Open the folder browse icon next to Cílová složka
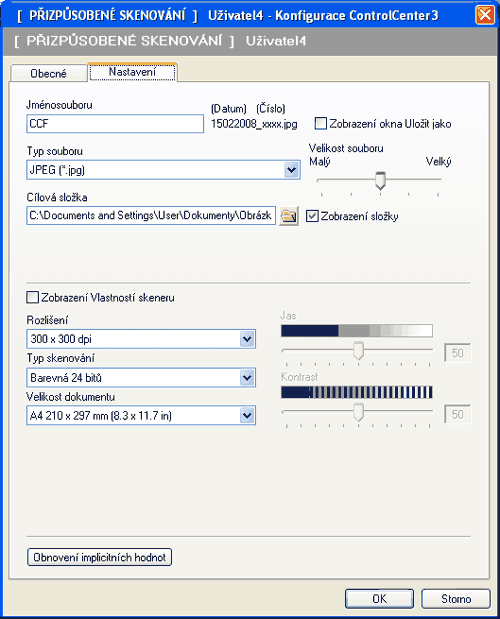Screen dimensions: 500x619 (288, 216)
